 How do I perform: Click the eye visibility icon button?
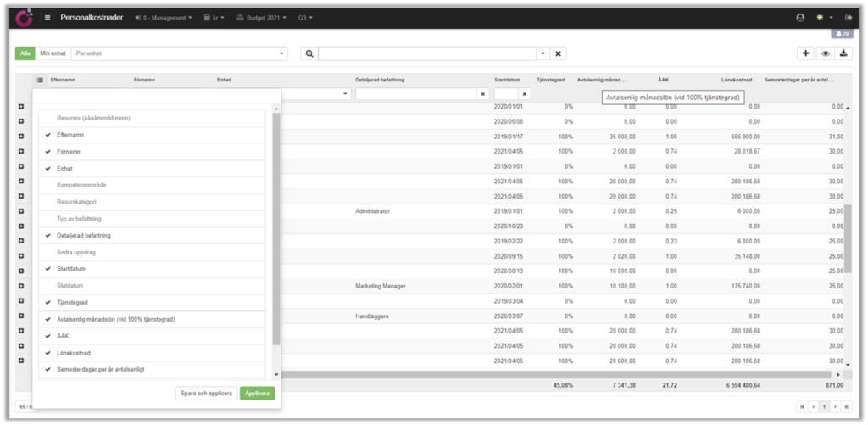pos(825,53)
